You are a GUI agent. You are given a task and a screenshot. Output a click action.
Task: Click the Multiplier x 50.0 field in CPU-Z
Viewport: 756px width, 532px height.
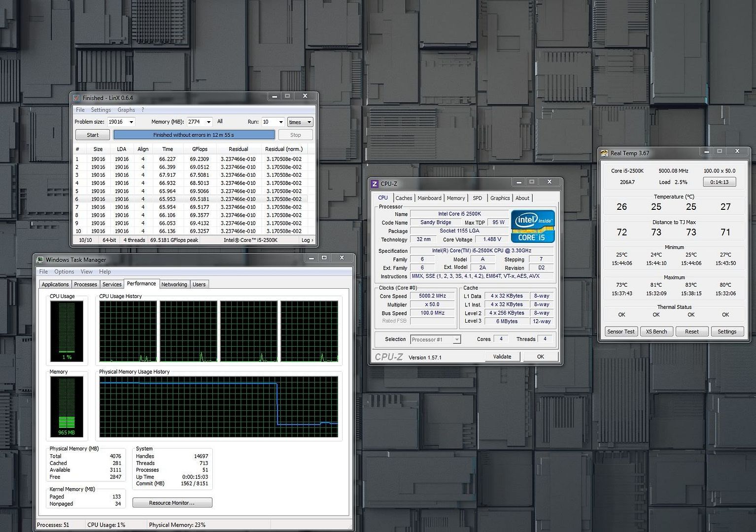pyautogui.click(x=432, y=304)
